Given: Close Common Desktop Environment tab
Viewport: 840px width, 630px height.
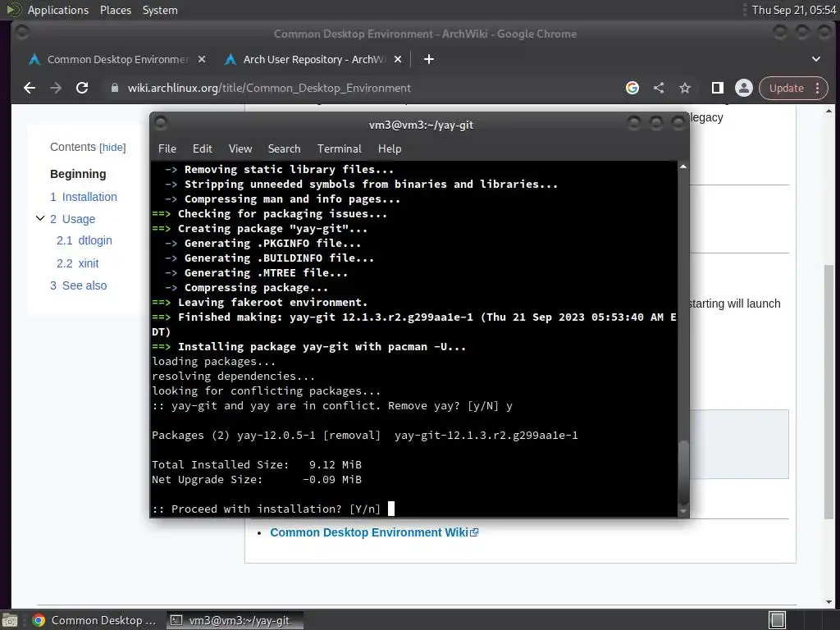Looking at the screenshot, I should pos(202,59).
